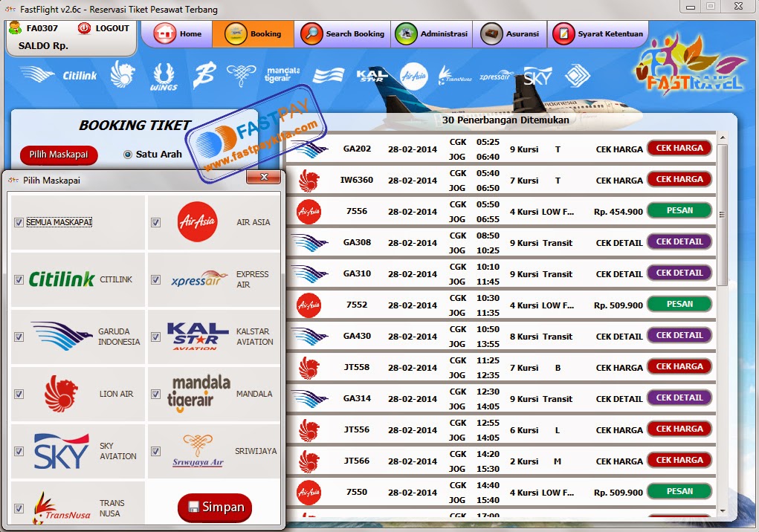Click the flight list scroll down arrow
The width and height of the screenshot is (759, 532).
723,511
